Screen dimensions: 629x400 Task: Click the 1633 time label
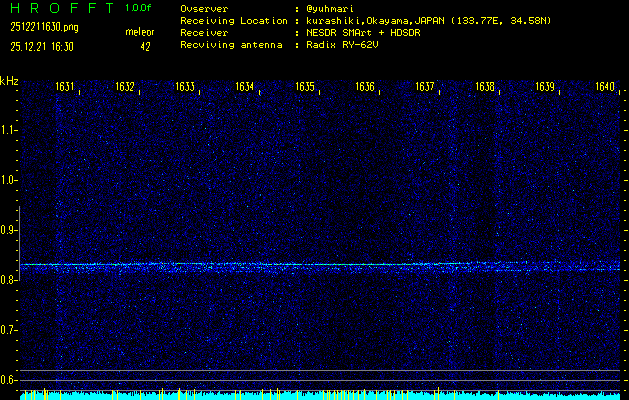click(185, 87)
